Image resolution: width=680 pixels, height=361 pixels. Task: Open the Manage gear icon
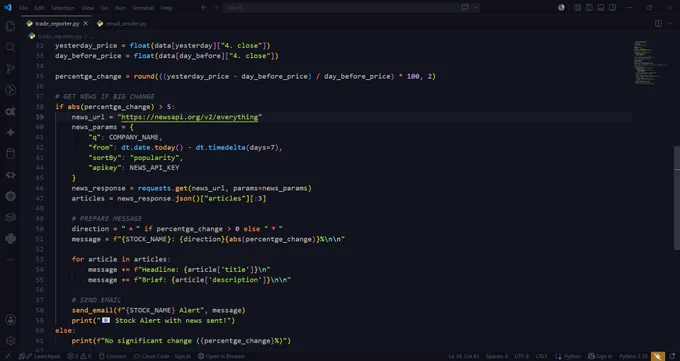tap(10, 341)
